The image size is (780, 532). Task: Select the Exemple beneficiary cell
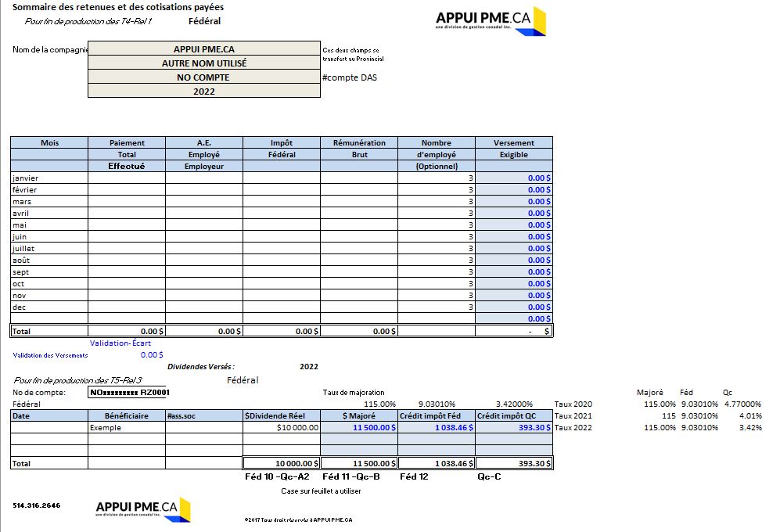click(x=127, y=427)
